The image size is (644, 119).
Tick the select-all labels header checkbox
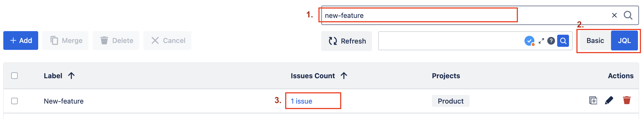(x=15, y=76)
